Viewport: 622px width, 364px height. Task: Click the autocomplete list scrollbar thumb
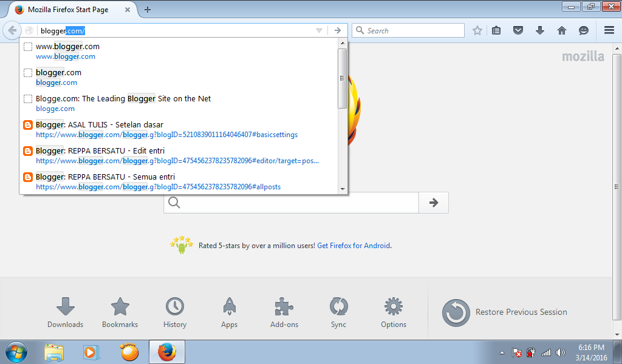click(x=343, y=78)
